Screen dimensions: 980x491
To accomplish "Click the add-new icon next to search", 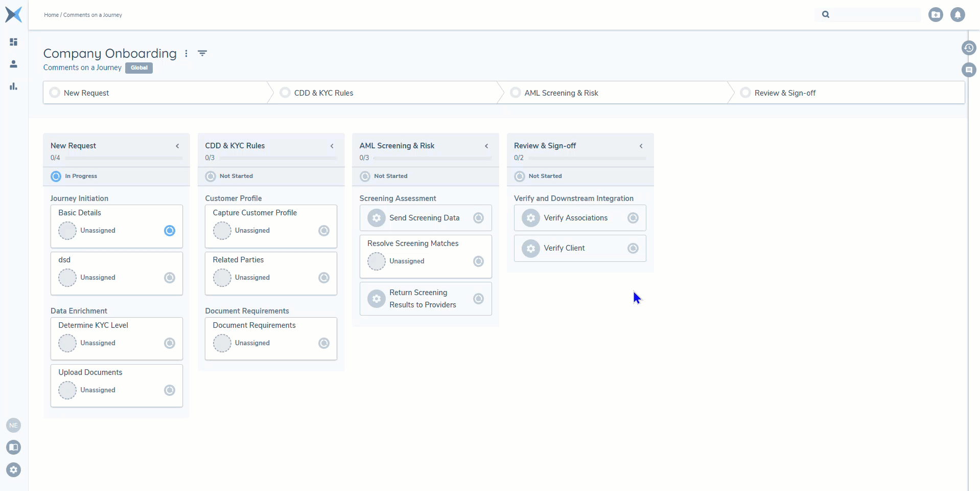I will (x=936, y=15).
